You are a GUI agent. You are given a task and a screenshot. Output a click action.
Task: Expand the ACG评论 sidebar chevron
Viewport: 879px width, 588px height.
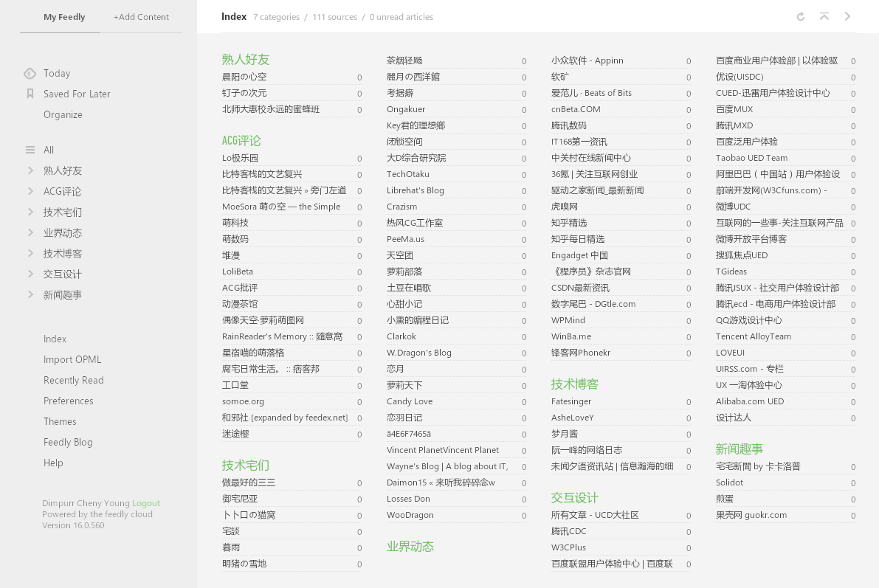pyautogui.click(x=30, y=191)
